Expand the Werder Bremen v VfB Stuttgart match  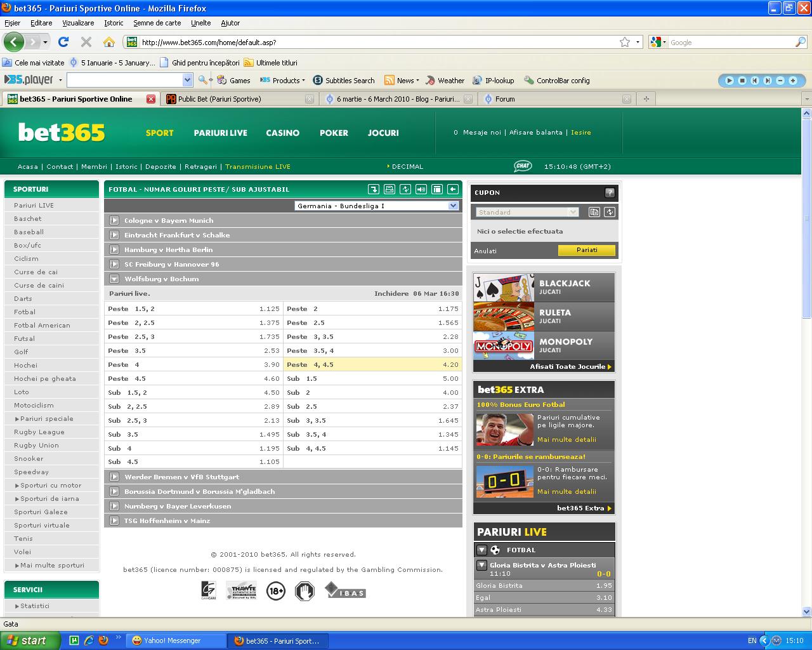(x=114, y=477)
